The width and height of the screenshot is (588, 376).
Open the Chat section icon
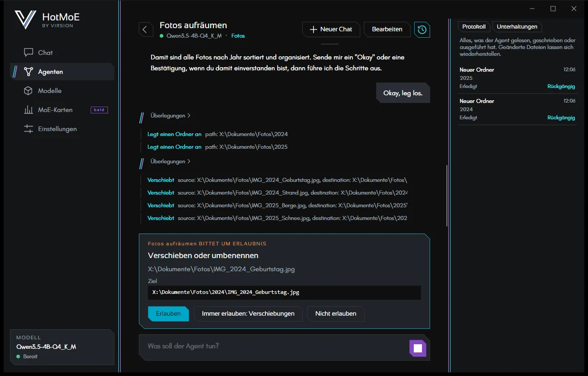(x=29, y=53)
